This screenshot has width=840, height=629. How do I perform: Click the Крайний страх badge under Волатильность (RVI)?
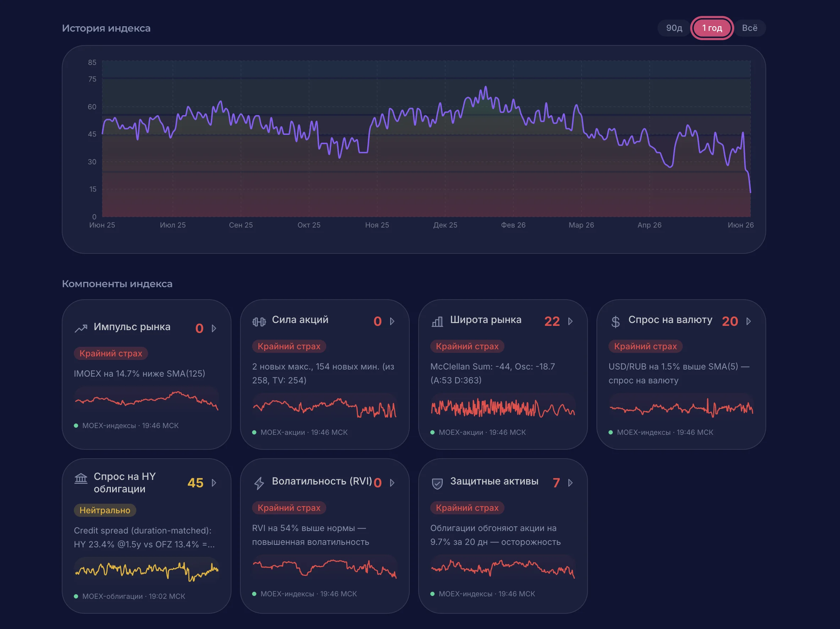click(x=289, y=508)
